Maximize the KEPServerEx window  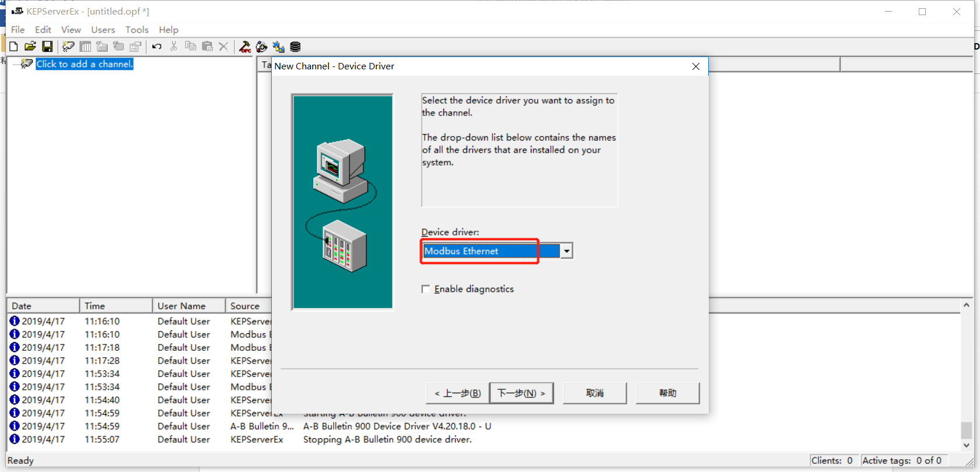point(922,12)
